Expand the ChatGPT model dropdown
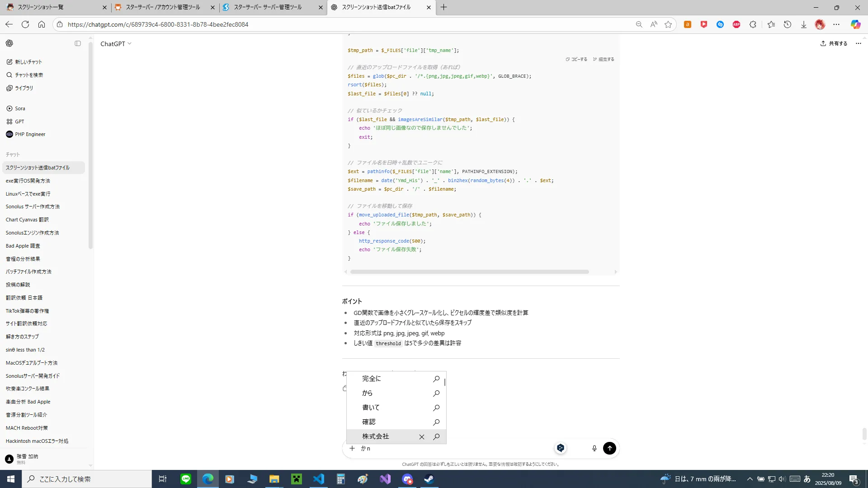The image size is (868, 488). (x=116, y=44)
